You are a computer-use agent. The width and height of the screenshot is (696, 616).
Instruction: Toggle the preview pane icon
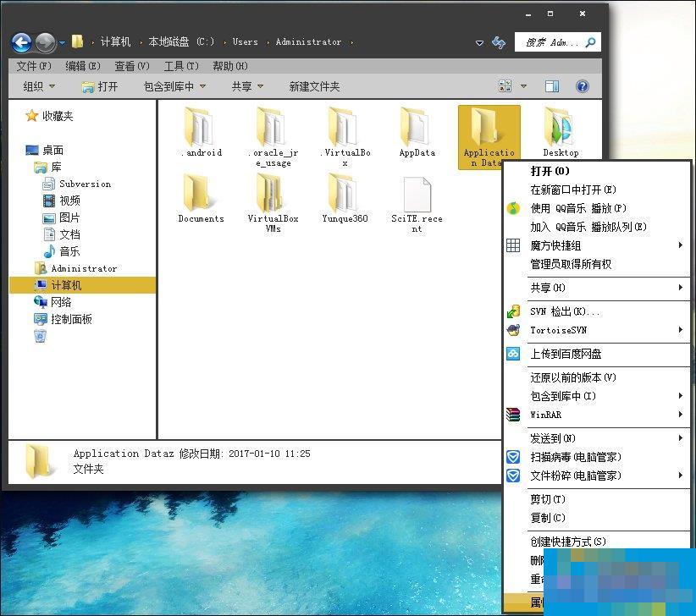(x=552, y=86)
